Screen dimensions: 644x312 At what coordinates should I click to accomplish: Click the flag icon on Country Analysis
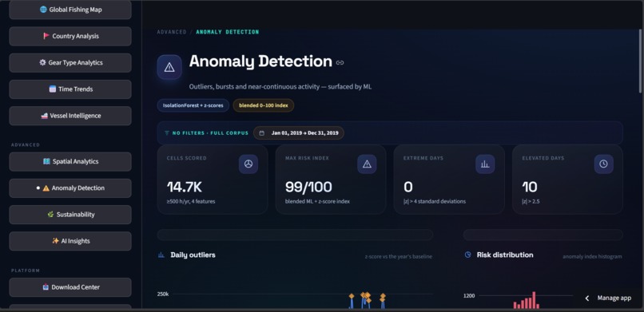point(46,36)
